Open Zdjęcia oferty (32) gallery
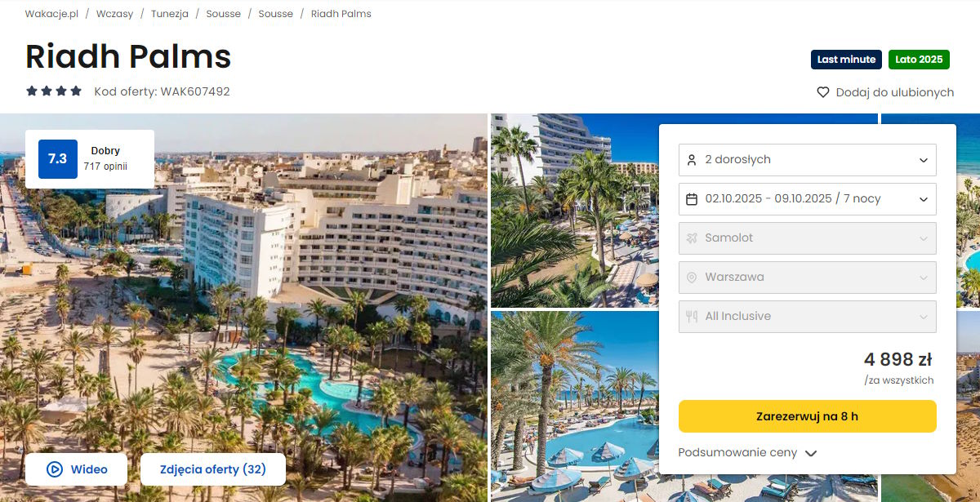The image size is (980, 502). point(213,469)
